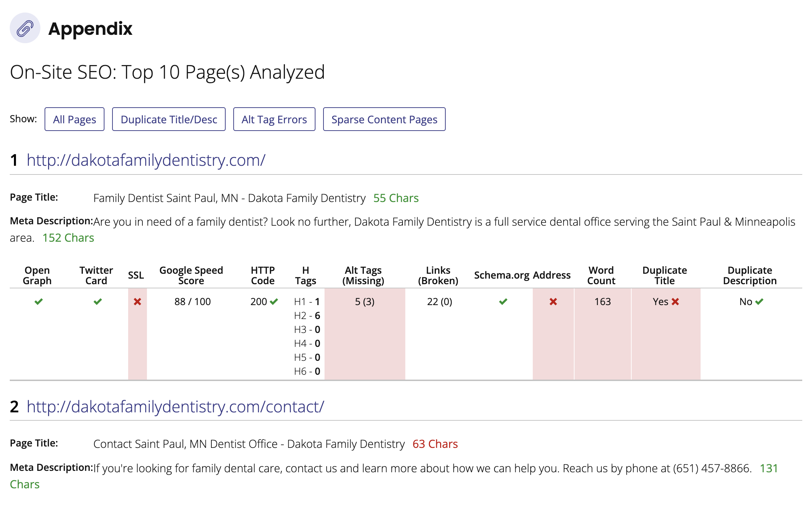The width and height of the screenshot is (812, 505).
Task: Click the "88 / 100" speed score
Action: 193,302
